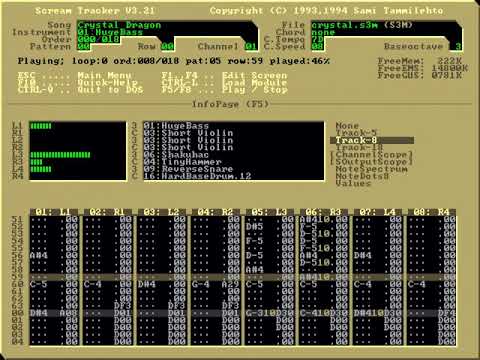Click the 04:TinyHammer instrument row
480x360 pixels.
pos(234,162)
